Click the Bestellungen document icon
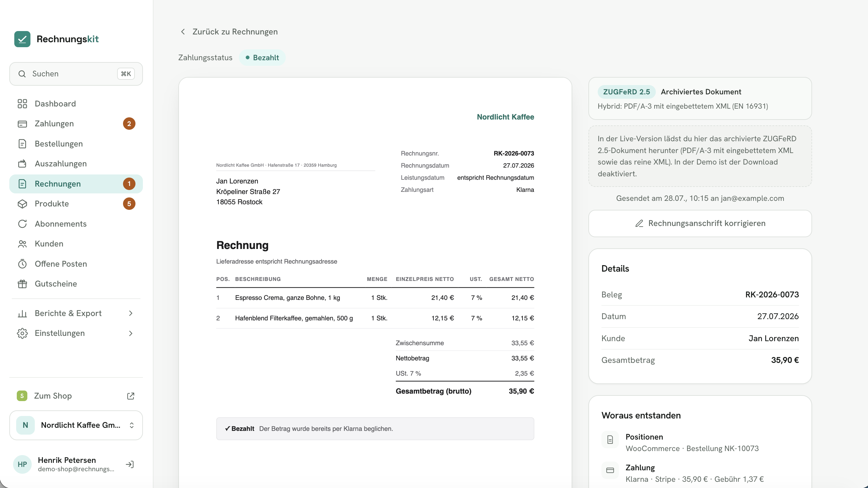The height and width of the screenshot is (488, 868). [x=22, y=144]
